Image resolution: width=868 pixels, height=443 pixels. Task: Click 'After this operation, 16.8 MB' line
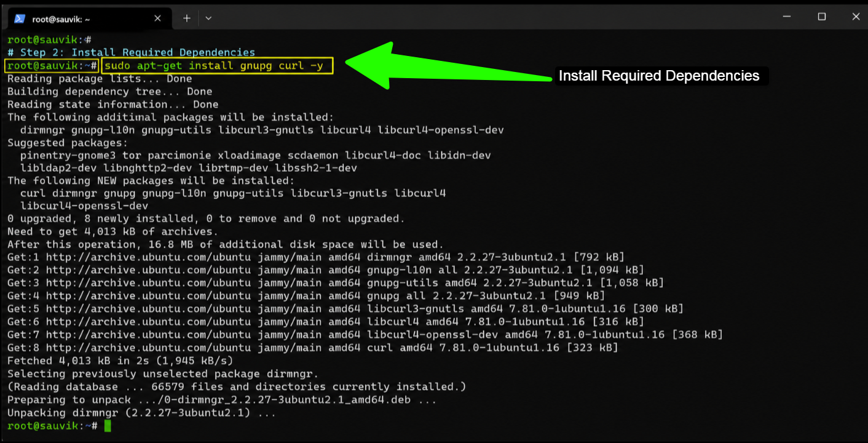point(225,245)
